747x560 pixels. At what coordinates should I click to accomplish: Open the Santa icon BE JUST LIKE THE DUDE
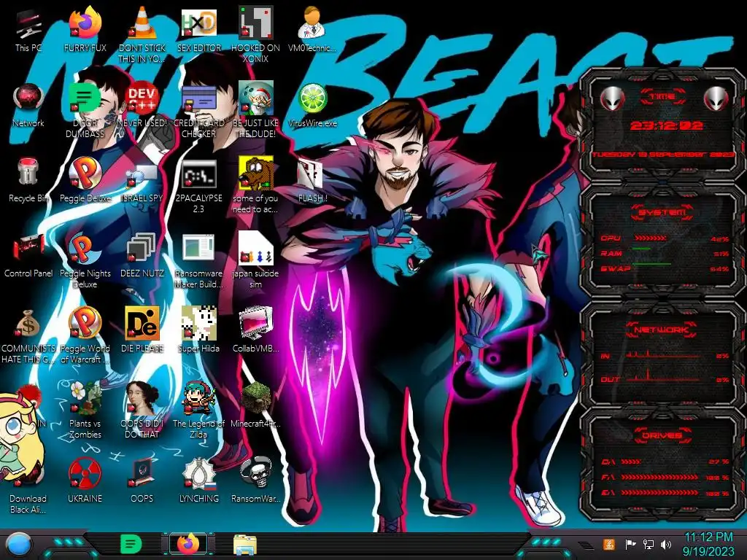(x=256, y=98)
